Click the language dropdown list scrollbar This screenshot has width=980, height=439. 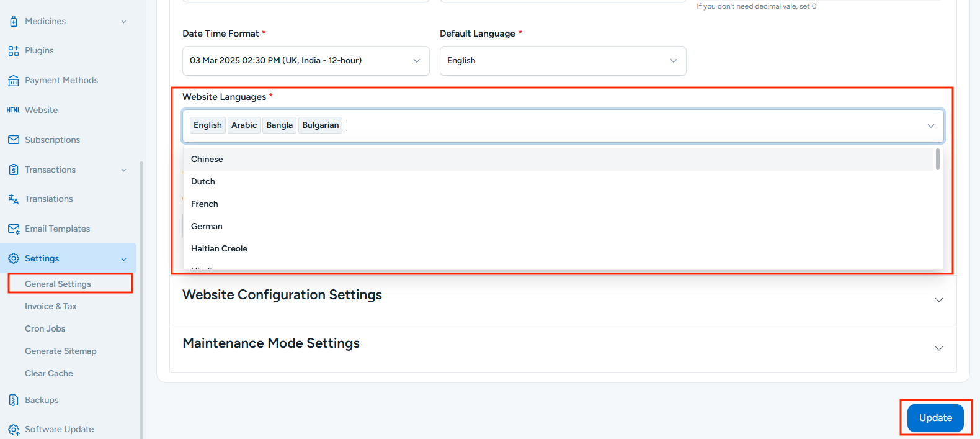tap(937, 160)
